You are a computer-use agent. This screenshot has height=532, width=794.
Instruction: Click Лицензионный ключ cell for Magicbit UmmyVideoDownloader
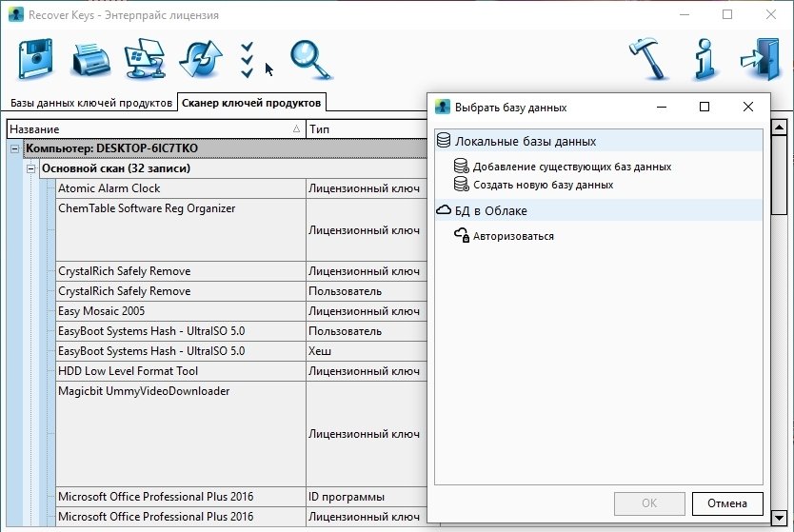[x=367, y=434]
